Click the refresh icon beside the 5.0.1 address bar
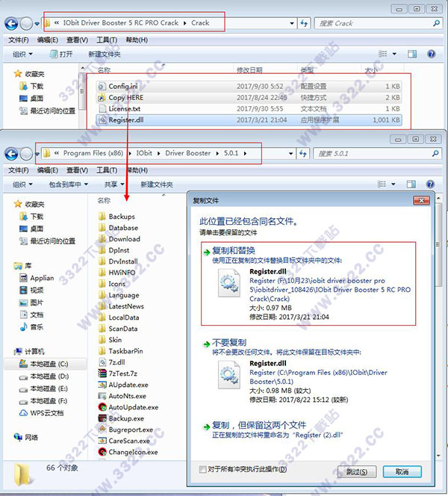 coord(303,153)
